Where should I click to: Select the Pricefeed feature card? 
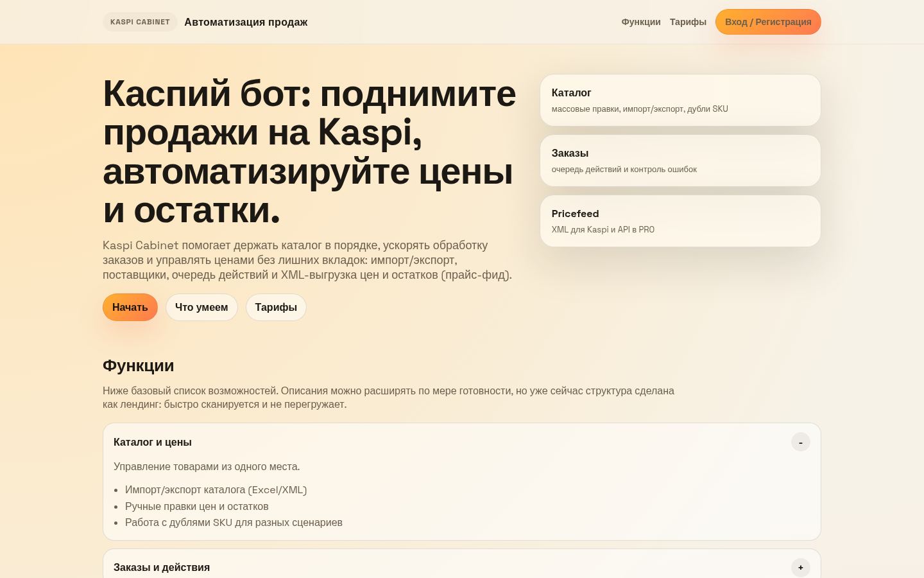680,221
